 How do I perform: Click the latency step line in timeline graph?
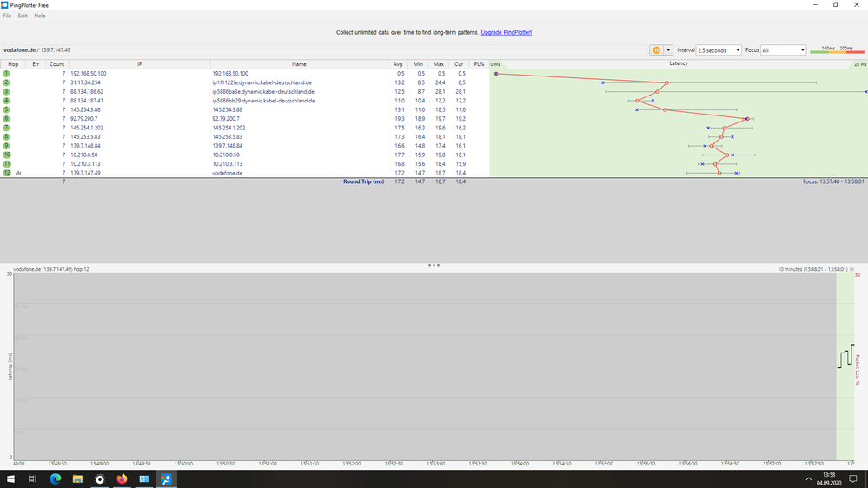click(x=845, y=356)
